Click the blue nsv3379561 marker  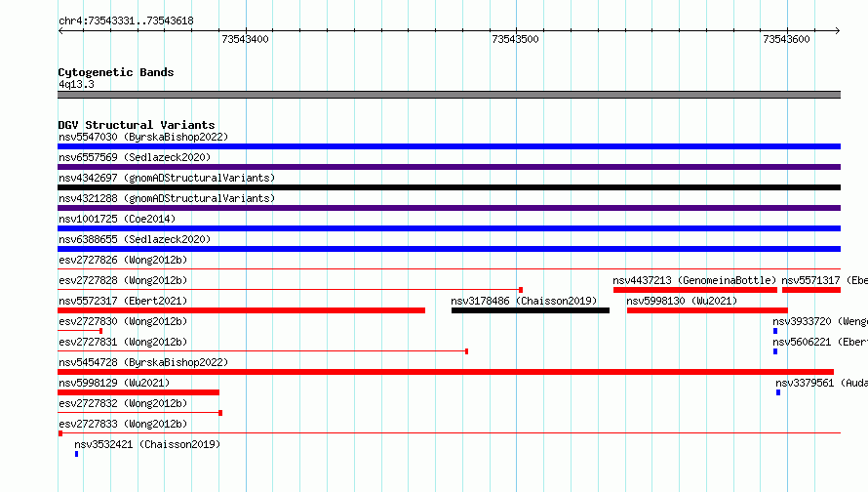[x=778, y=392]
